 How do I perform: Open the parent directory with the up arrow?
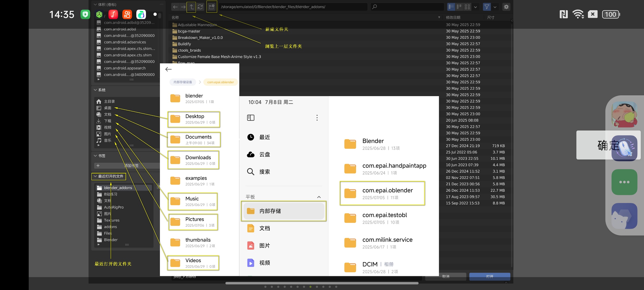192,7
